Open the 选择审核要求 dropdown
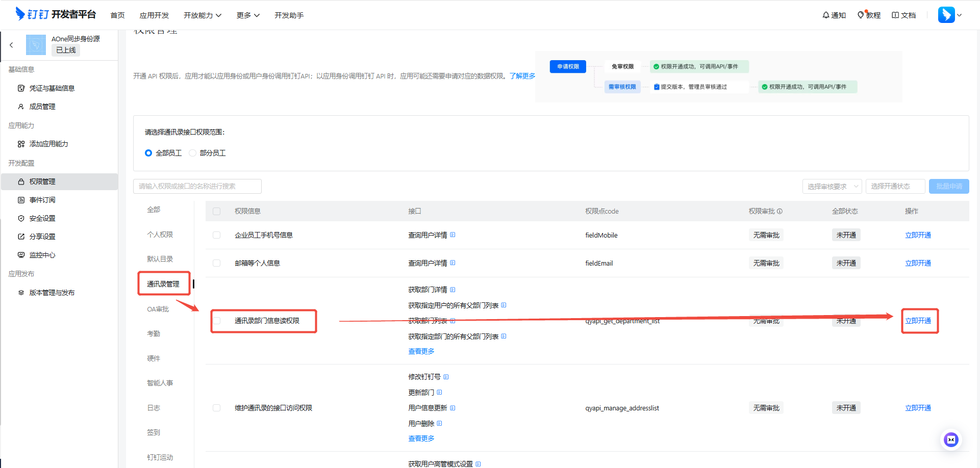 (x=832, y=187)
